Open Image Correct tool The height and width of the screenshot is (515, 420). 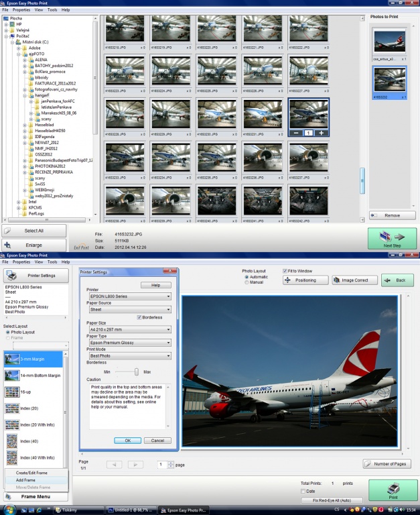[x=355, y=280]
